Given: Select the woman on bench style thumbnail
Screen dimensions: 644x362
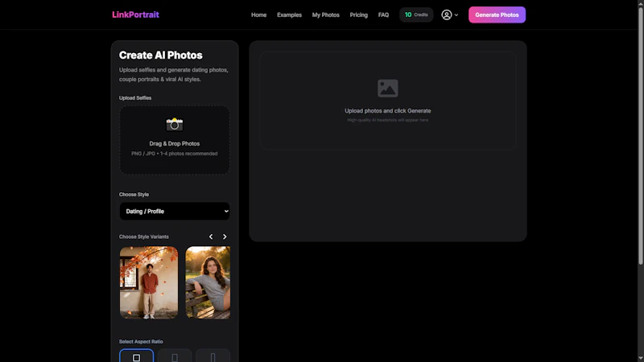Looking at the screenshot, I should (x=208, y=283).
